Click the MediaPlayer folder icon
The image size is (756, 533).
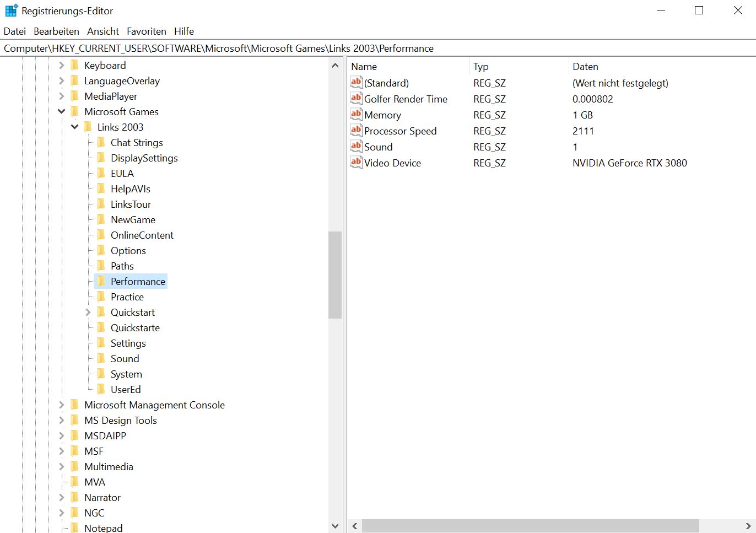pyautogui.click(x=75, y=96)
